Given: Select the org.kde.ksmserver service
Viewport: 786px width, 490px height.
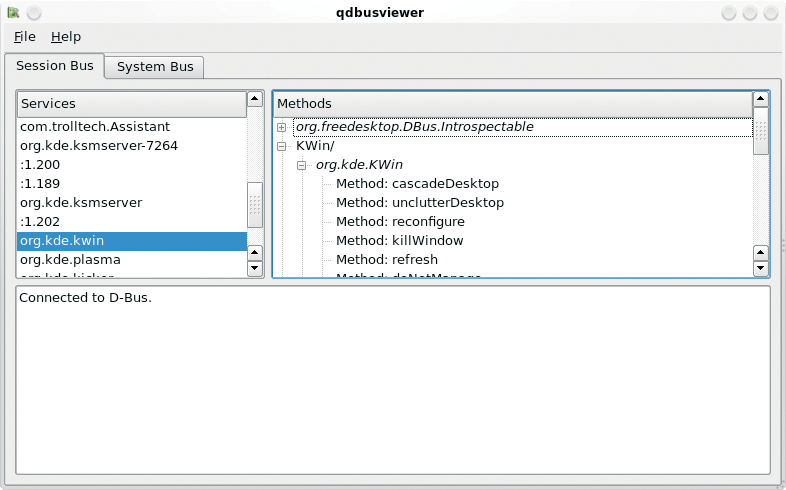Looking at the screenshot, I should [132, 203].
